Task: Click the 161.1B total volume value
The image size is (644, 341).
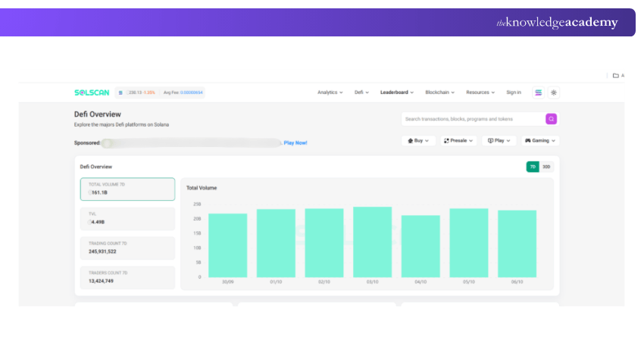Action: 99,192
